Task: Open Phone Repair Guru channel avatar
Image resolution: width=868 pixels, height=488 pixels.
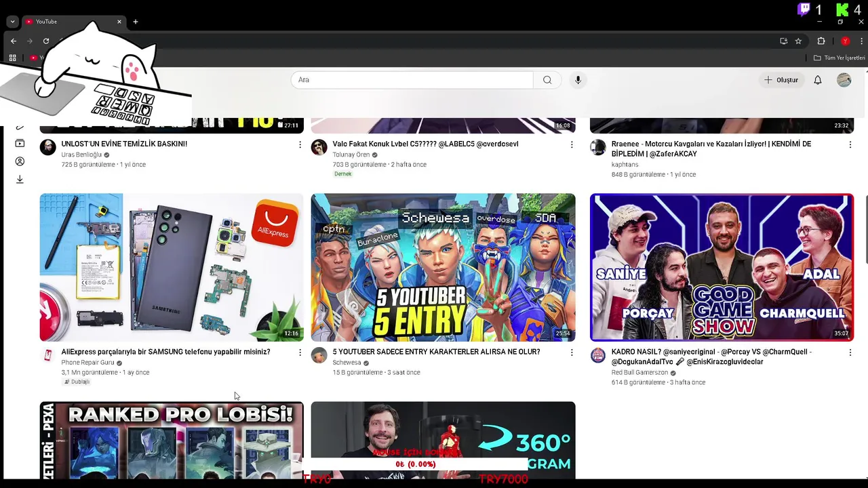Action: (47, 355)
